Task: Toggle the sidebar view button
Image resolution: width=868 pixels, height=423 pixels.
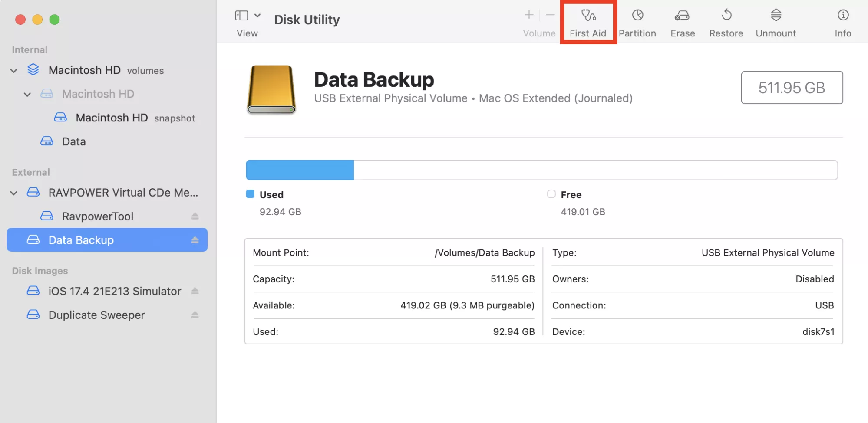Action: (x=241, y=16)
